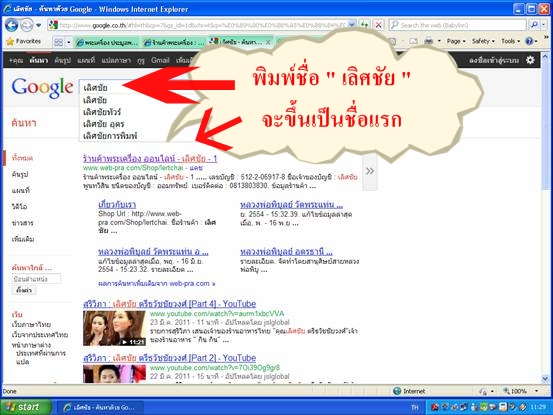Open the Safety menu

[483, 41]
